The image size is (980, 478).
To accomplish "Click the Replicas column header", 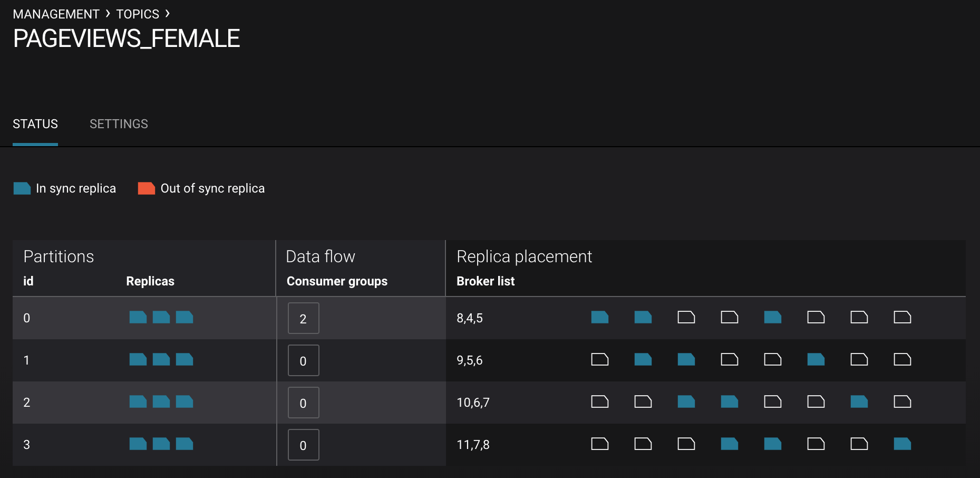I will tap(150, 281).
